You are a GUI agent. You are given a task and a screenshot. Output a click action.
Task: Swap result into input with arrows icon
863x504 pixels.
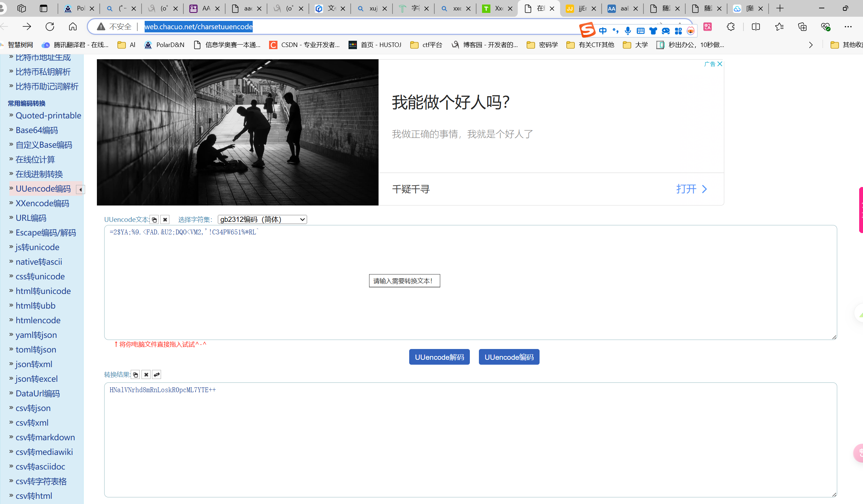tap(156, 375)
